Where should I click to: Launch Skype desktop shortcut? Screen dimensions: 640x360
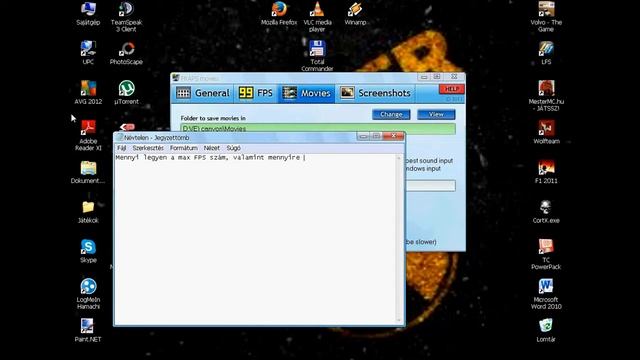(88, 251)
